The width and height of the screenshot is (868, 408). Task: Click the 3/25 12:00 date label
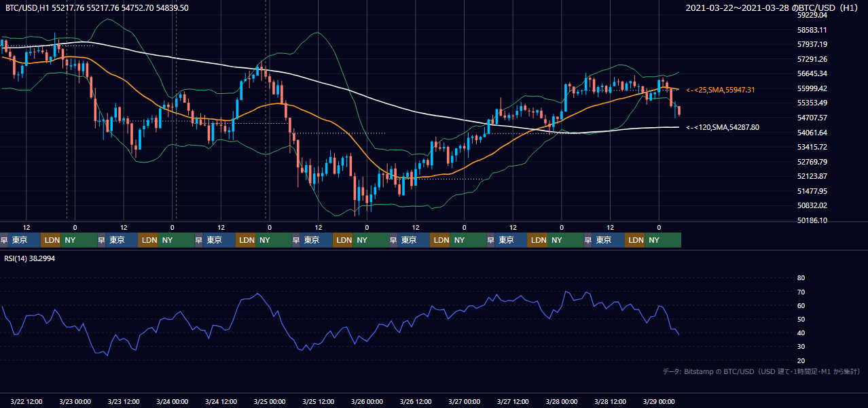click(x=319, y=401)
